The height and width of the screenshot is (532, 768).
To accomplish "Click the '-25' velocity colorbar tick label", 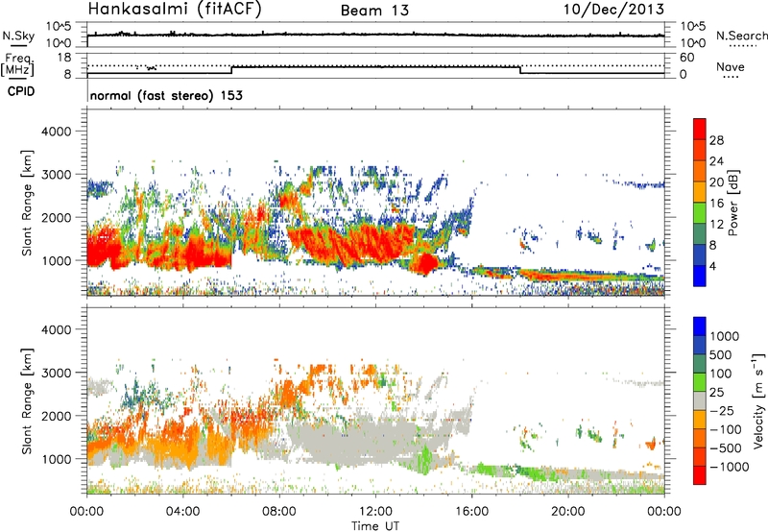I will [x=722, y=410].
